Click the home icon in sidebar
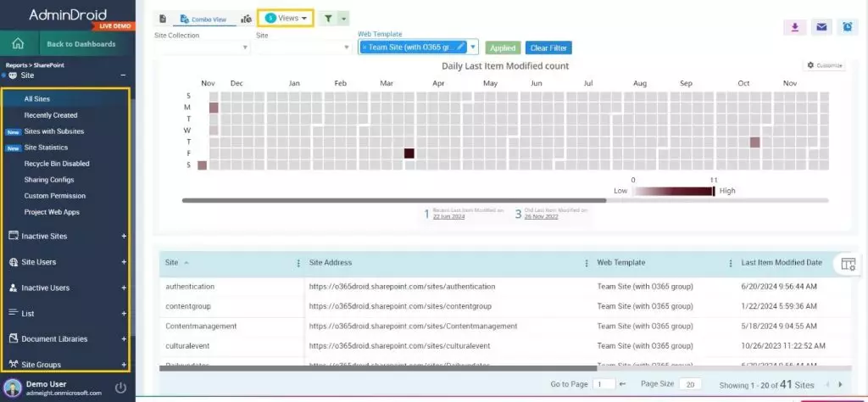This screenshot has height=402, width=868. pyautogui.click(x=18, y=44)
